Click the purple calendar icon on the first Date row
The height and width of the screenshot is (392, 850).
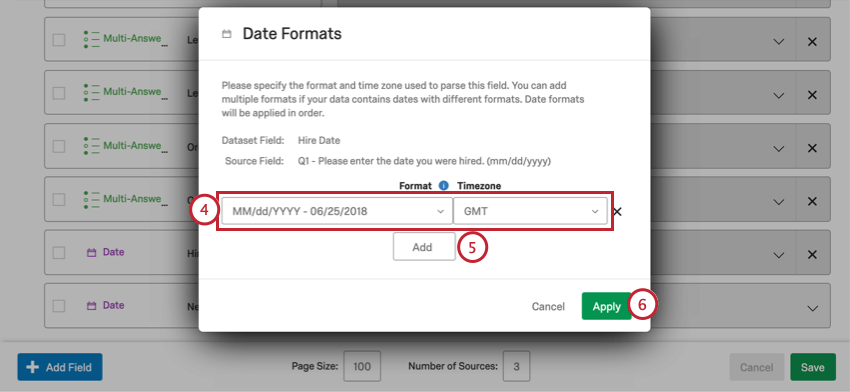pyautogui.click(x=92, y=253)
